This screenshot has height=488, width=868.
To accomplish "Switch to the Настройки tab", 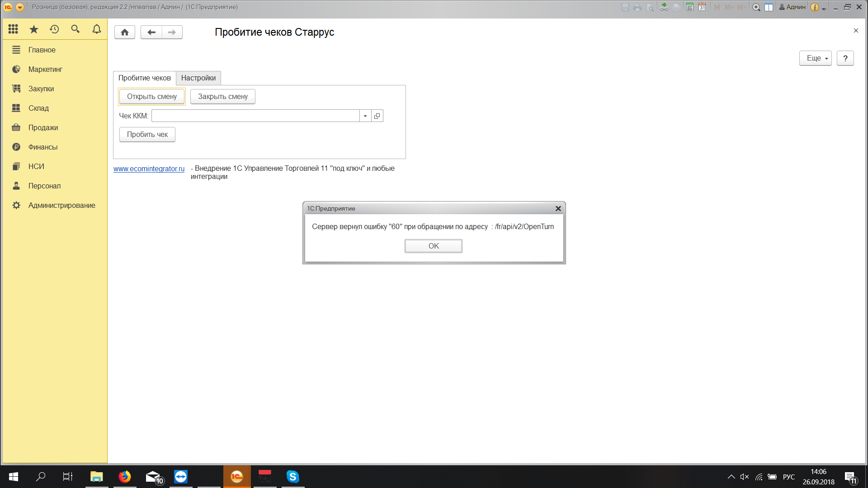I will 198,78.
